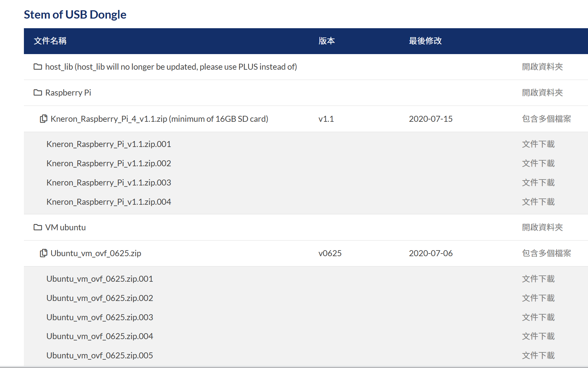Click file name Kneron_Raspberry_Pi_v1.1.zip.002
Viewport: 588px width, 368px height.
[109, 163]
